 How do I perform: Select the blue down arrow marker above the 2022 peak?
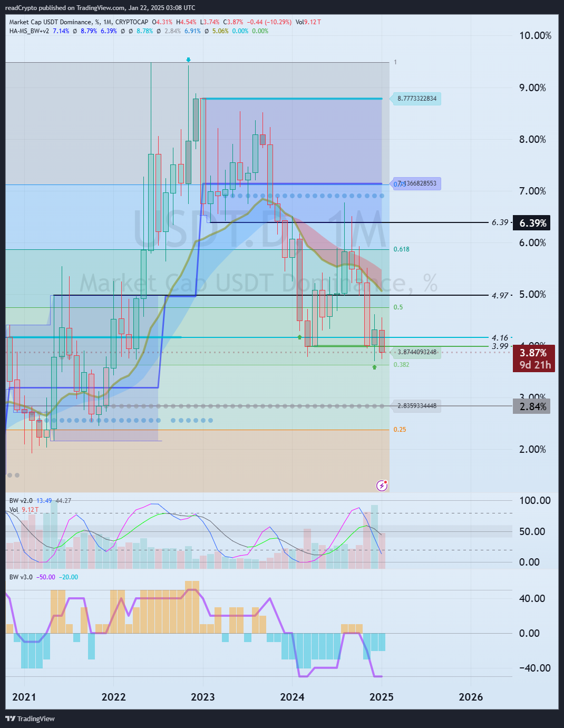188,60
